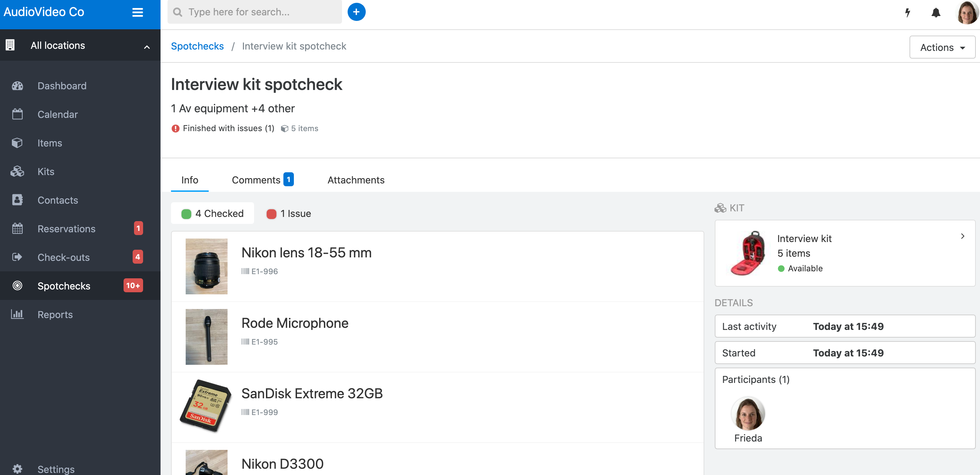Expand Interview kit card chevron
980x475 pixels.
coord(963,236)
